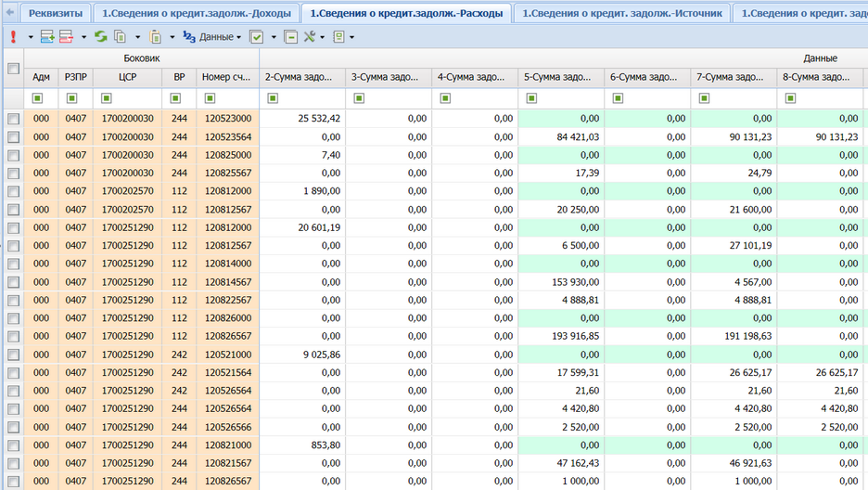Open filter icon under 7-Сумма задо... column
The width and height of the screenshot is (868, 490).
tap(704, 98)
